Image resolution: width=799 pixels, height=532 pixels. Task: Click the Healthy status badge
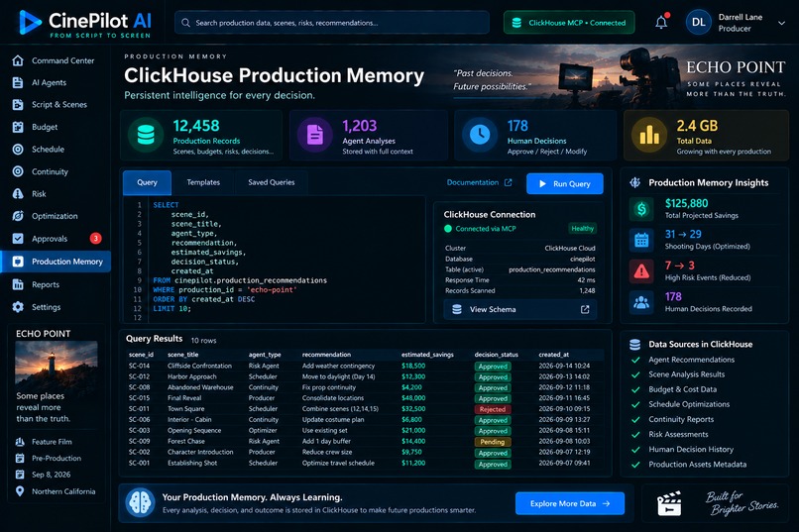583,229
